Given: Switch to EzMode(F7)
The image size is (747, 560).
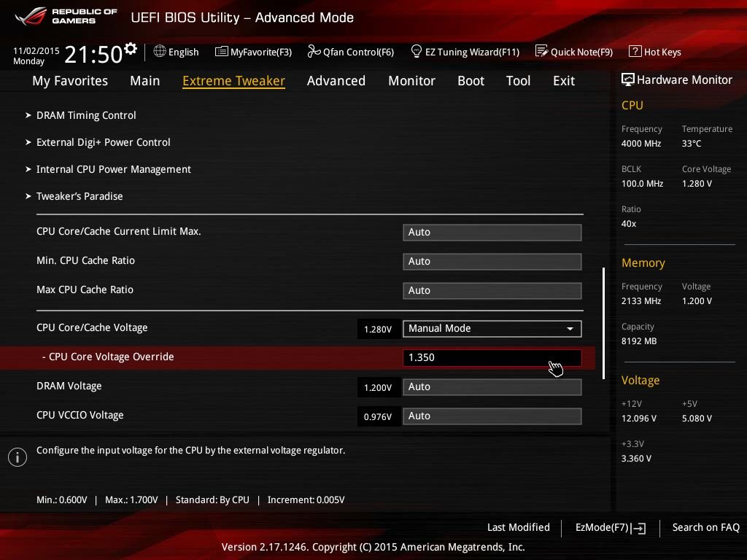Looking at the screenshot, I should click(611, 528).
